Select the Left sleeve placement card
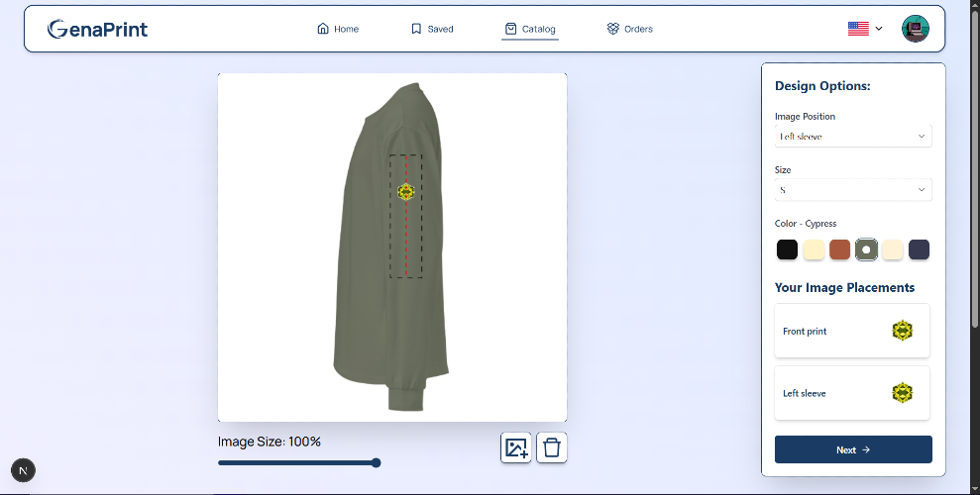 pos(852,393)
